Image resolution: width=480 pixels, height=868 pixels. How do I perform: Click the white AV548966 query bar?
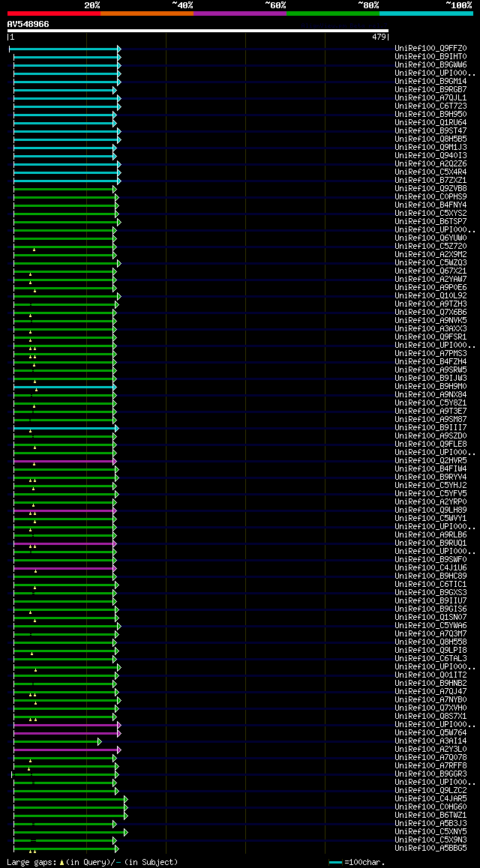click(x=198, y=31)
